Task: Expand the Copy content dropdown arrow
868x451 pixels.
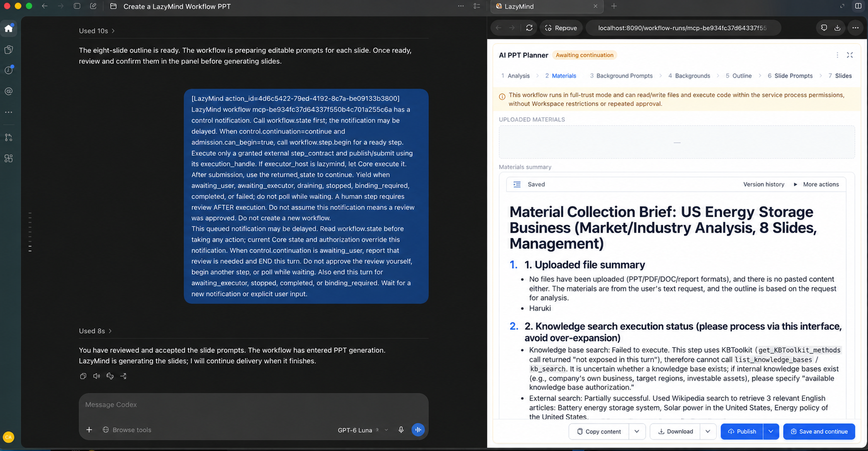Action: tap(637, 432)
